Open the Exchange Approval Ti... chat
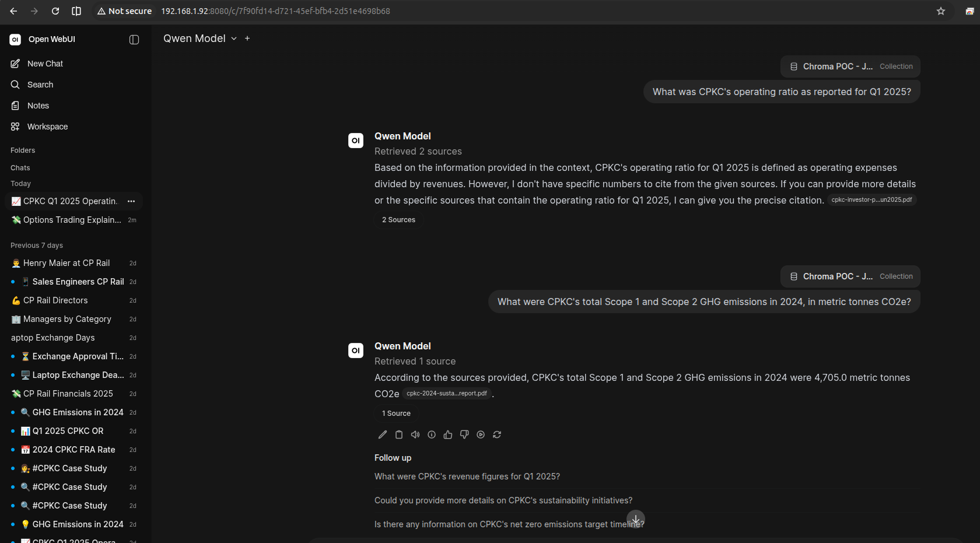Screen dimensions: 980x543 (x=73, y=356)
